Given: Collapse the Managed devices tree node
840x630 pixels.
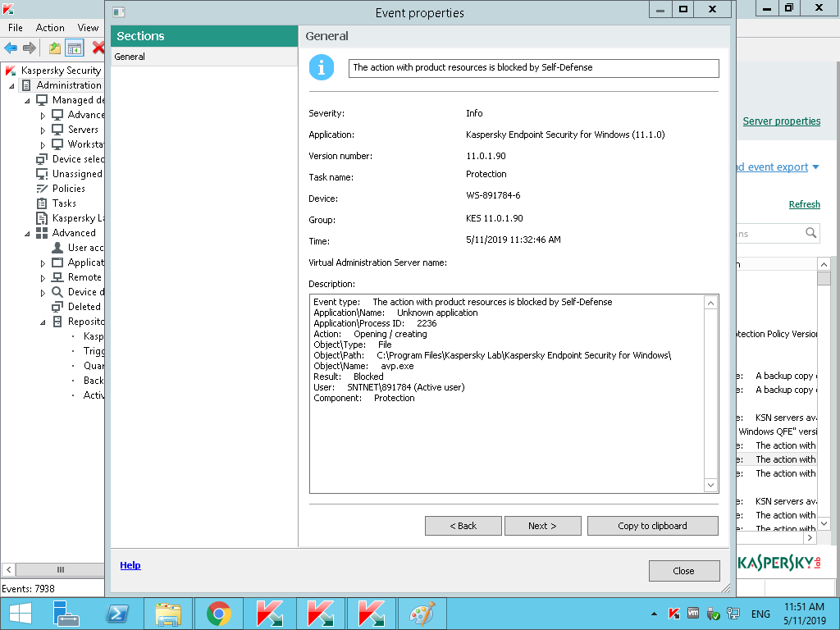Looking at the screenshot, I should coord(28,100).
